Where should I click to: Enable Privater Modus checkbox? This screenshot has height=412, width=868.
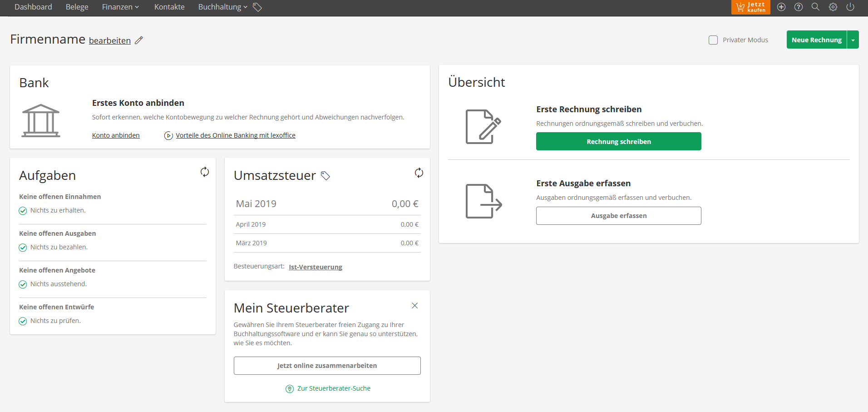coord(713,40)
